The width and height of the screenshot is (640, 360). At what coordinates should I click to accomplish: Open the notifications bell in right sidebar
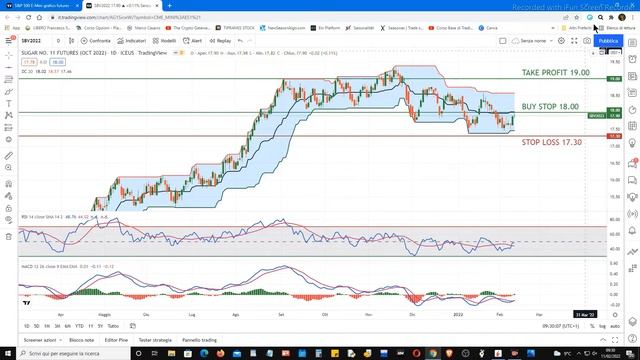click(632, 231)
